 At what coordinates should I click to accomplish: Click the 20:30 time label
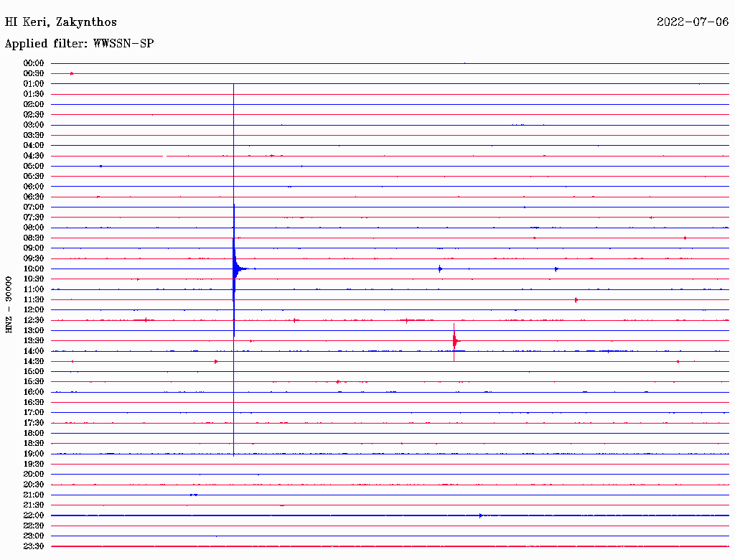click(34, 485)
